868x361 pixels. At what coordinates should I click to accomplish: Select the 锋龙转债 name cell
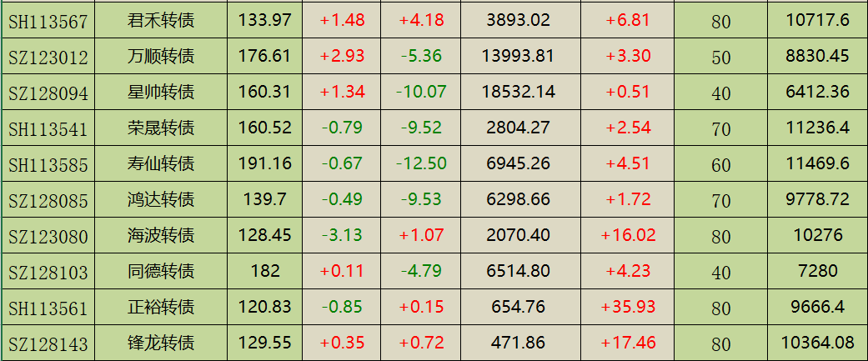[x=161, y=343]
